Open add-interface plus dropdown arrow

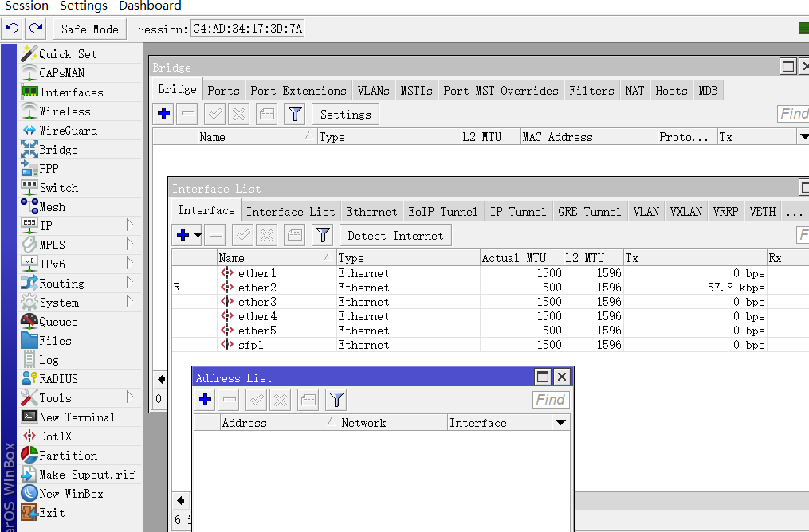(197, 235)
